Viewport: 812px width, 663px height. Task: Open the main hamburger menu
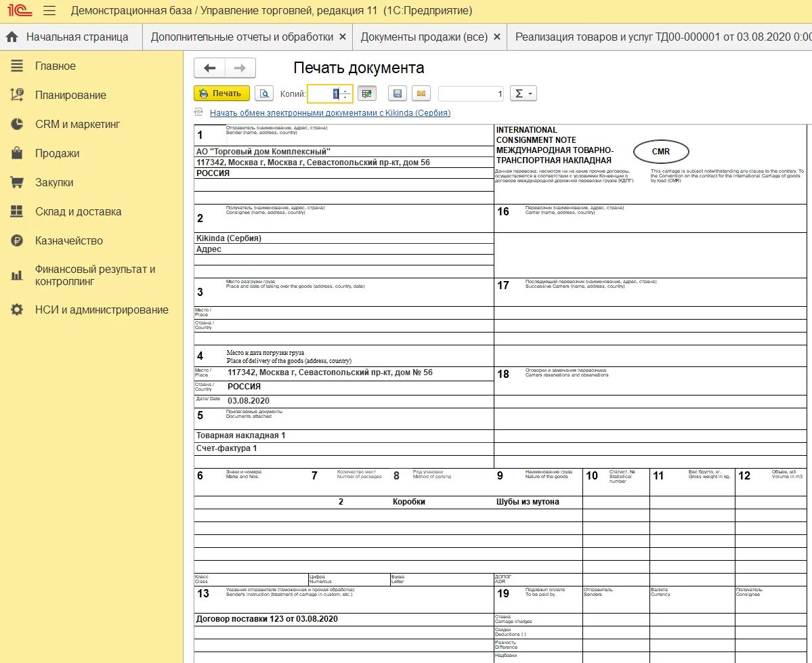(49, 10)
